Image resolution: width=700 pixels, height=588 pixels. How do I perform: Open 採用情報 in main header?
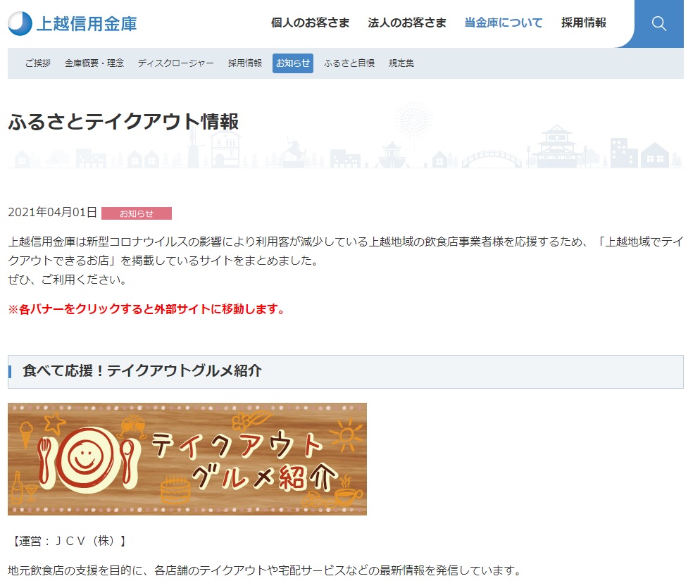pos(584,23)
